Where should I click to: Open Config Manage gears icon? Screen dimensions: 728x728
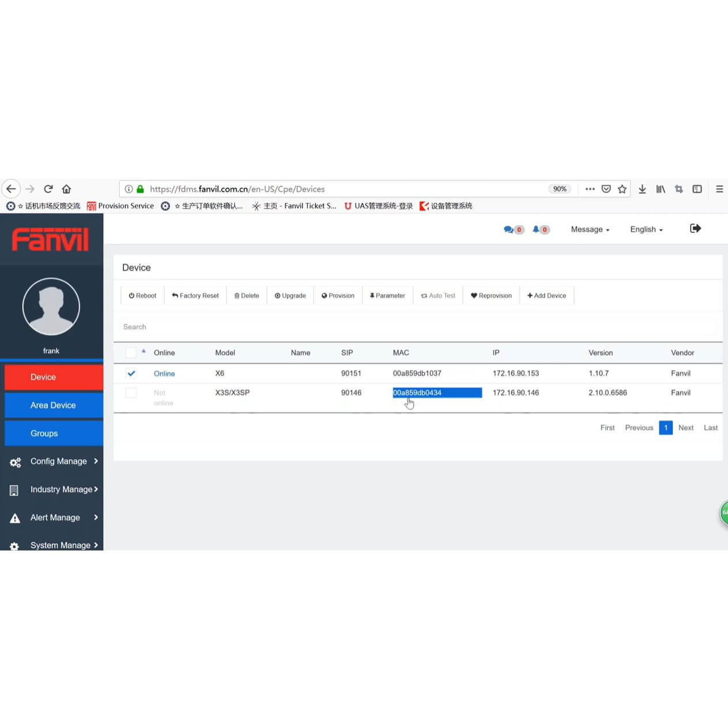point(15,462)
